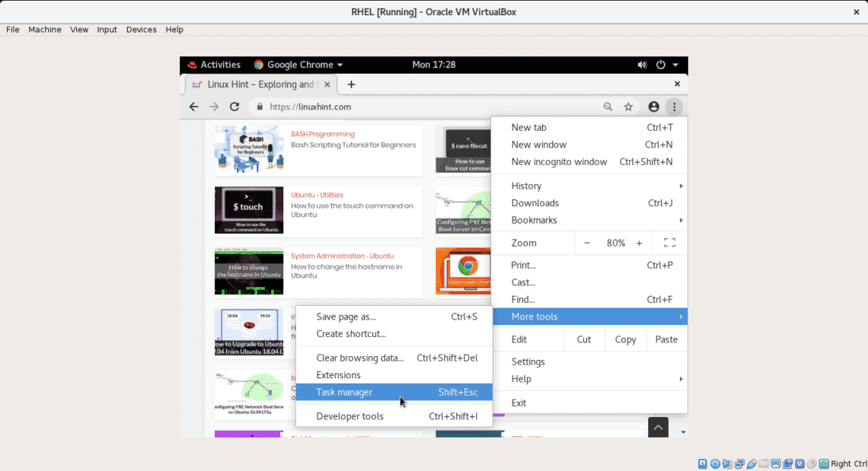
Task: Open the hostname in Ubuntu thumbnail
Action: 249,271
